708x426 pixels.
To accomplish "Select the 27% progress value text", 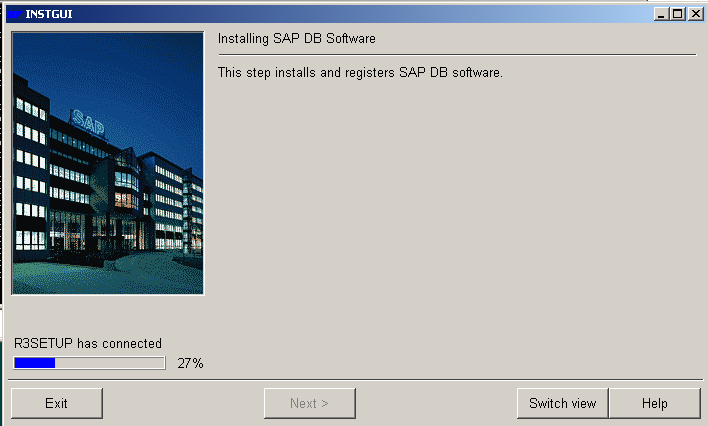I will [x=190, y=363].
